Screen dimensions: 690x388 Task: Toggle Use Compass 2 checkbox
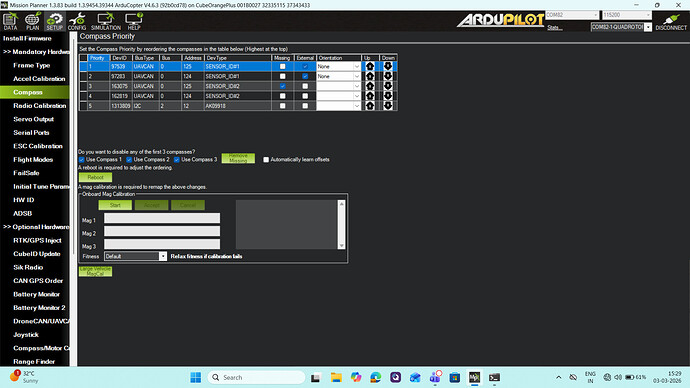coord(129,160)
